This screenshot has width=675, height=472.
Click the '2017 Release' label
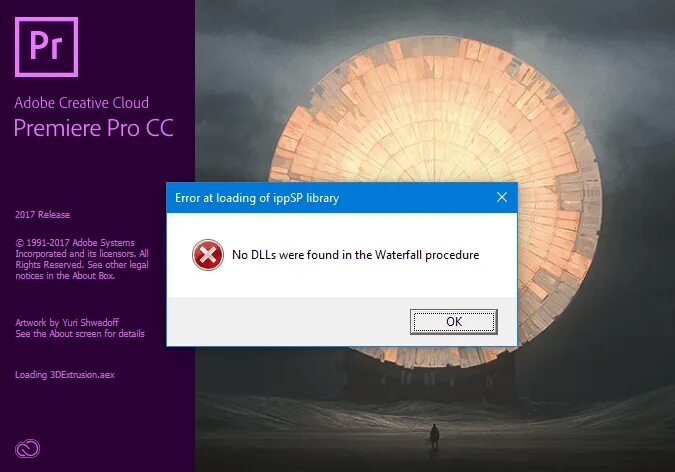tap(43, 214)
